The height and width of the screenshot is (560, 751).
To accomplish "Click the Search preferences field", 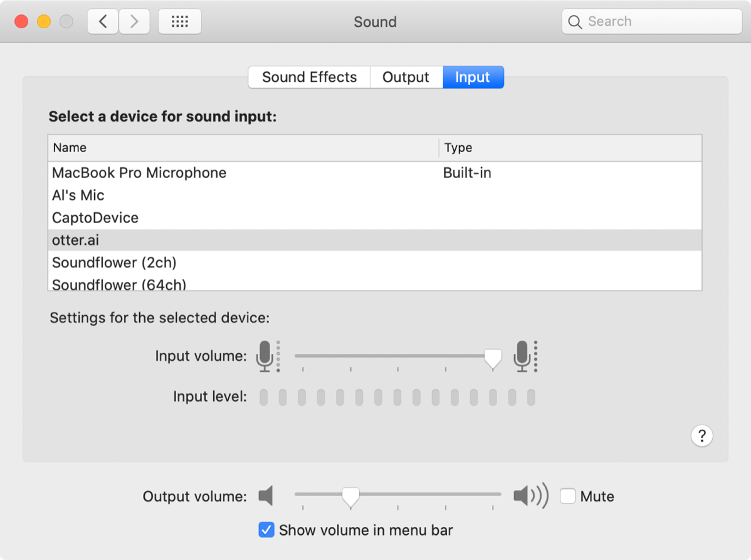I will click(x=652, y=22).
